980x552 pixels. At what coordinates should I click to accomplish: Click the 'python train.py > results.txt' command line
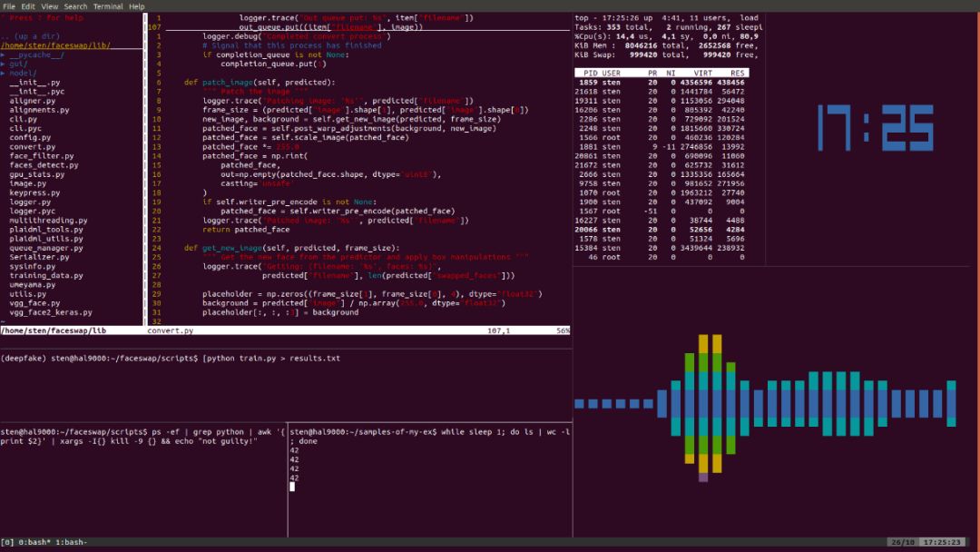pyautogui.click(x=272, y=358)
